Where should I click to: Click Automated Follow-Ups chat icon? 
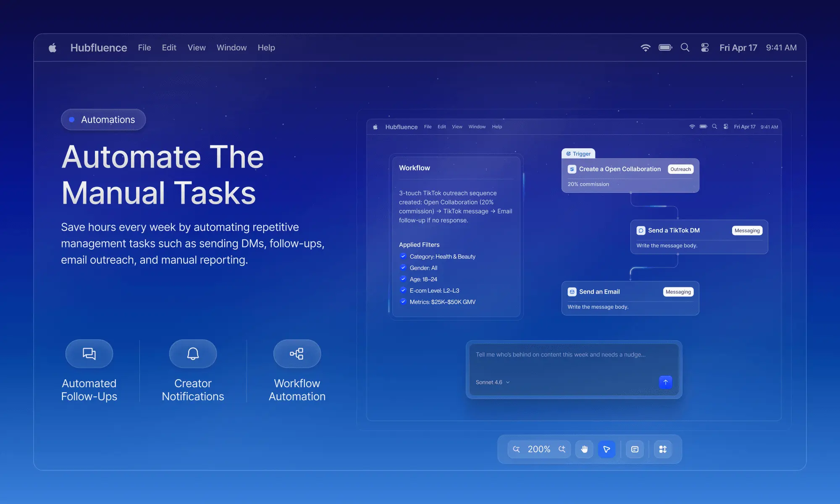point(89,354)
